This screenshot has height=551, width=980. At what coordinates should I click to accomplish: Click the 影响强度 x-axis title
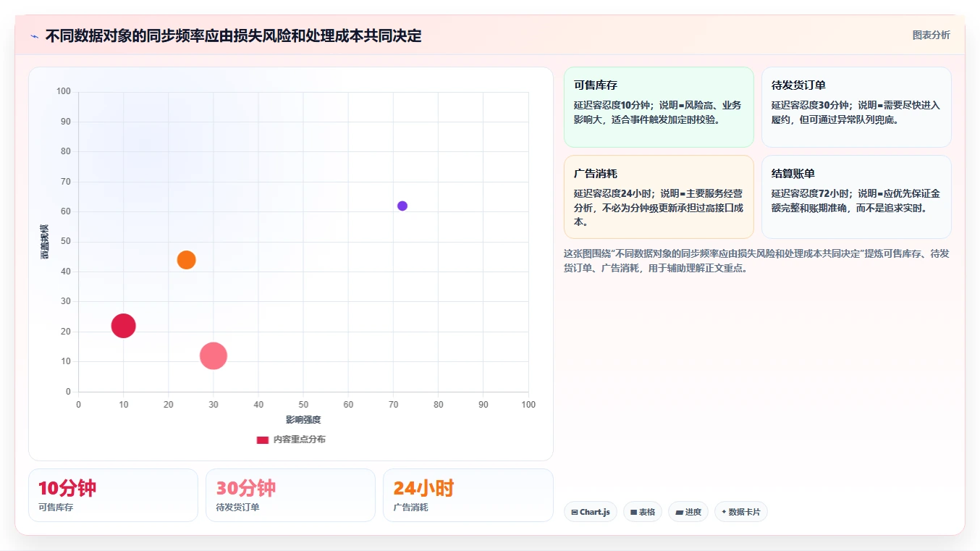click(x=303, y=420)
